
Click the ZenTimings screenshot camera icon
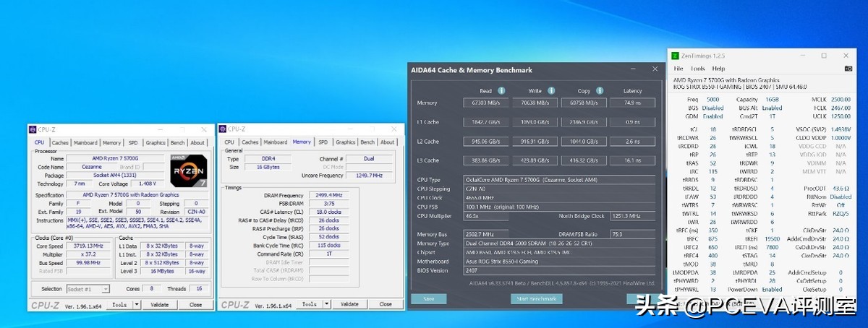[848, 69]
